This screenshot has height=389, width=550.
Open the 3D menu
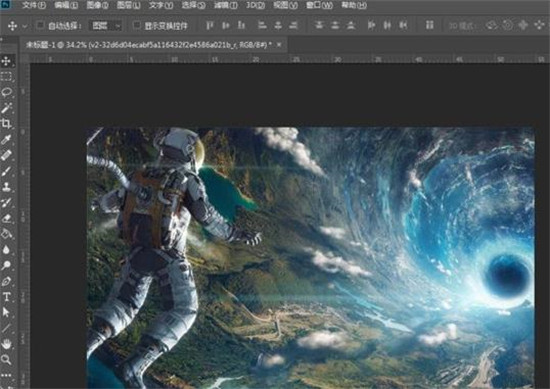[x=255, y=5]
